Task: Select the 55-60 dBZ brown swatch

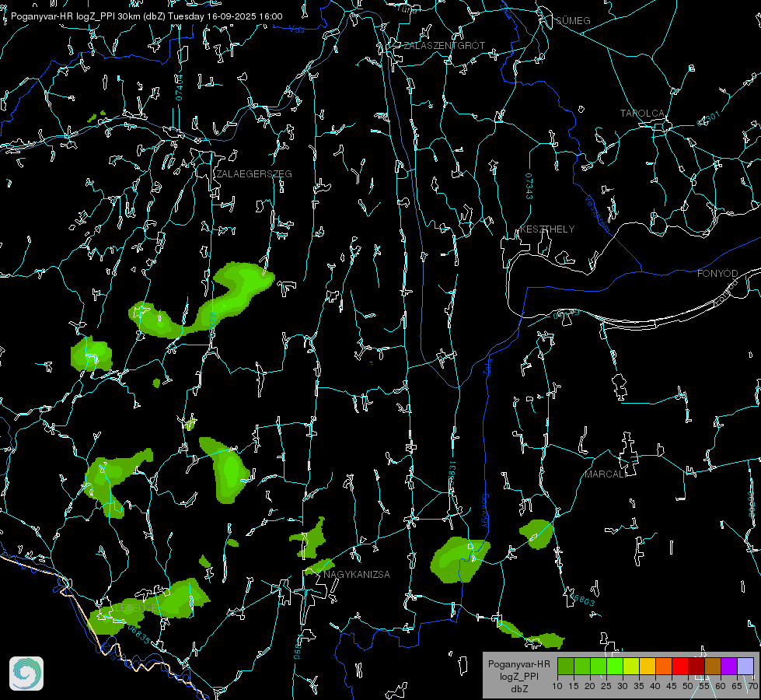Action: [x=713, y=666]
